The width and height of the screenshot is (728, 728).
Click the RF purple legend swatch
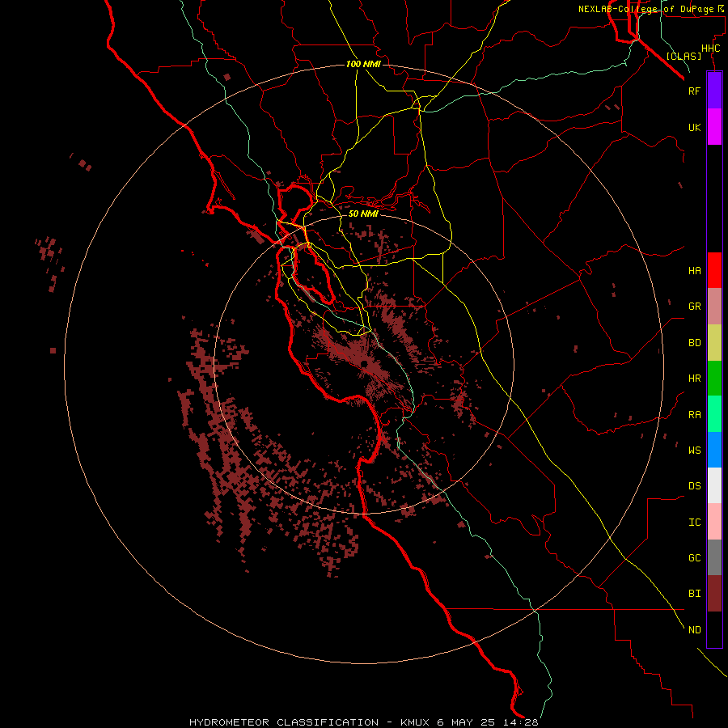click(714, 91)
